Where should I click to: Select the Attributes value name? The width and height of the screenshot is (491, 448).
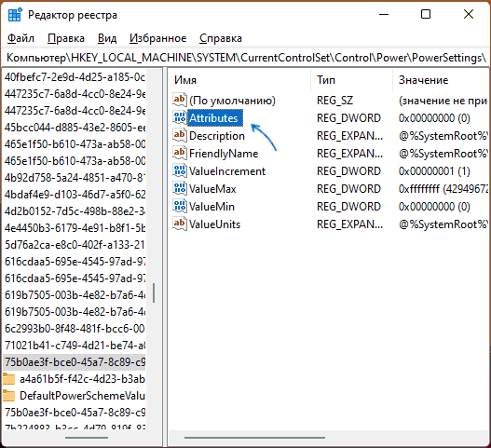(215, 118)
